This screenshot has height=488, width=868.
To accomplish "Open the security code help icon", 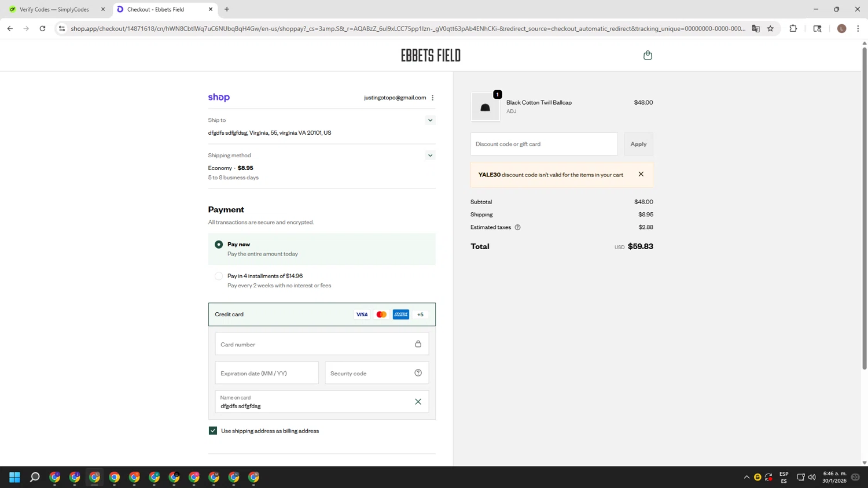I will click(x=418, y=373).
